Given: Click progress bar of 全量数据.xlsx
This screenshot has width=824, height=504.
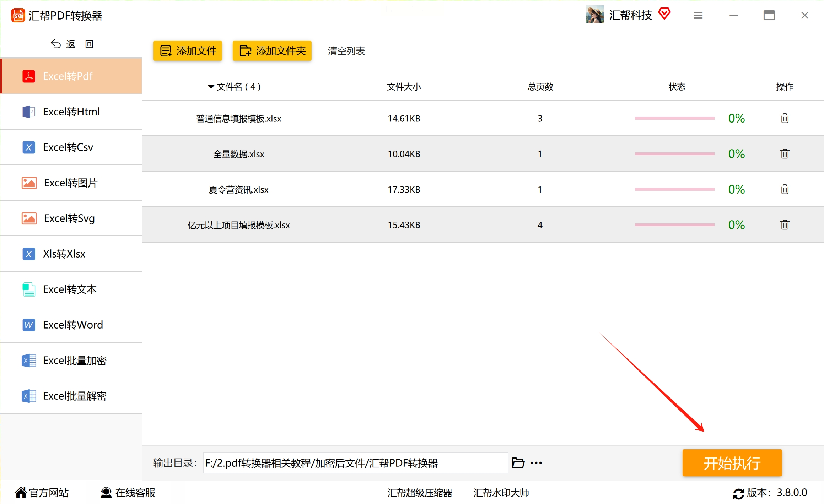Looking at the screenshot, I should (x=674, y=154).
